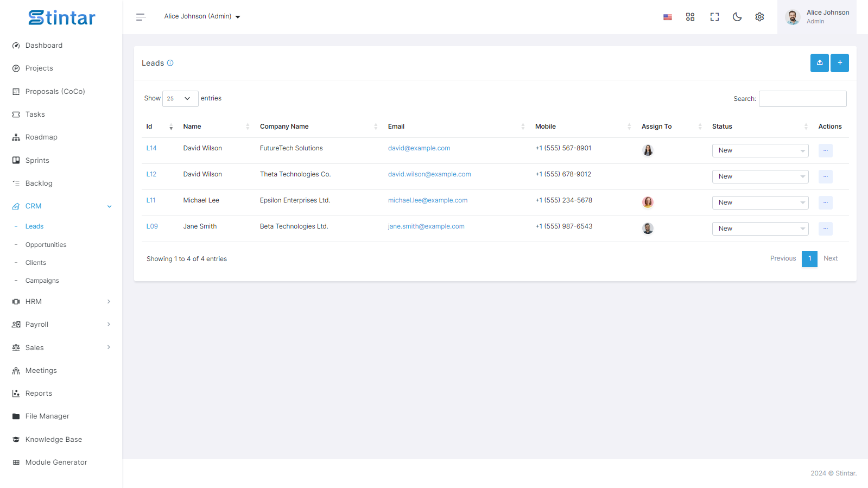Sort table by Company Name column
The height and width of the screenshot is (488, 868).
(x=319, y=126)
